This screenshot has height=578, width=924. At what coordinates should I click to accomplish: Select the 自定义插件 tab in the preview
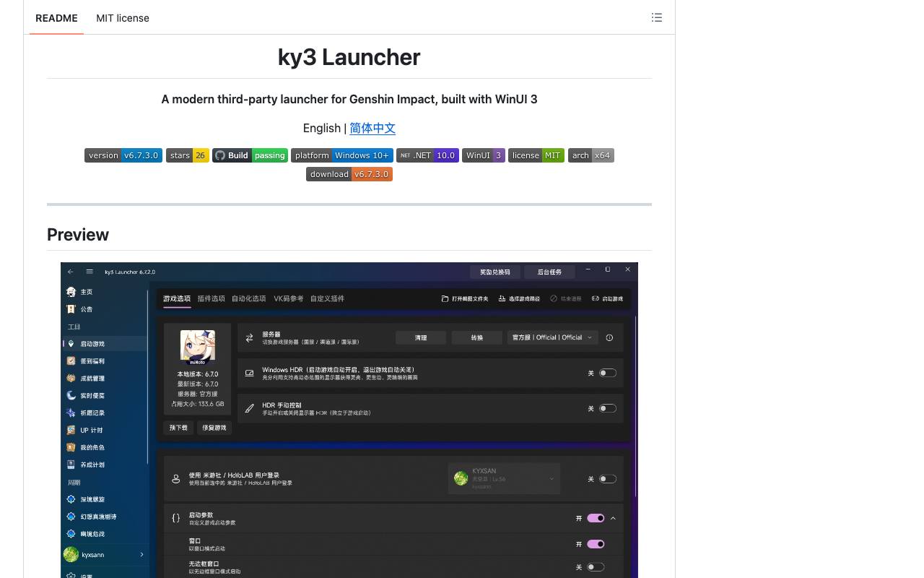tap(328, 298)
